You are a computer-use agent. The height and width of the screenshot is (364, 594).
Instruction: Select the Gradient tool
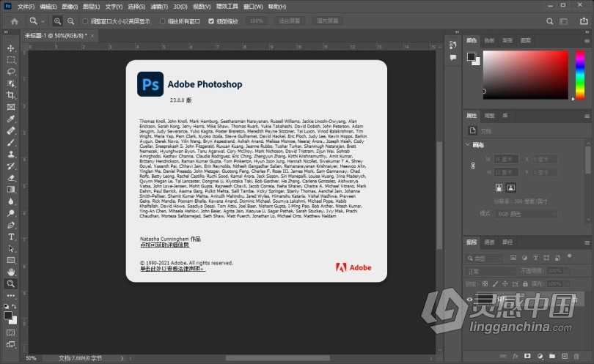click(10, 189)
